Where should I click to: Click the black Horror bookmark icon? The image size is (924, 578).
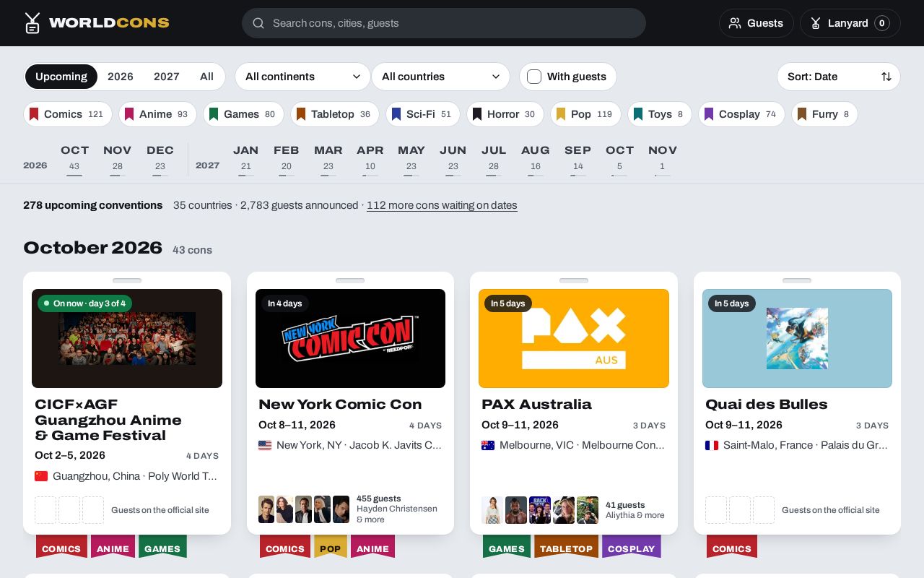[477, 114]
